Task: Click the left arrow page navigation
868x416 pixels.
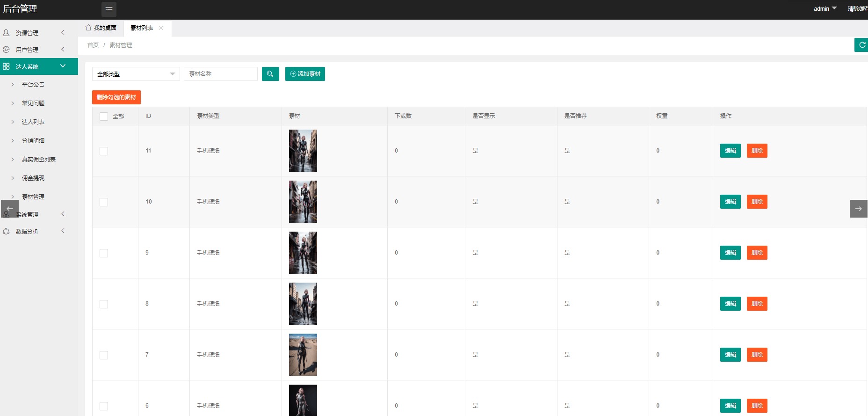Action: coord(10,209)
